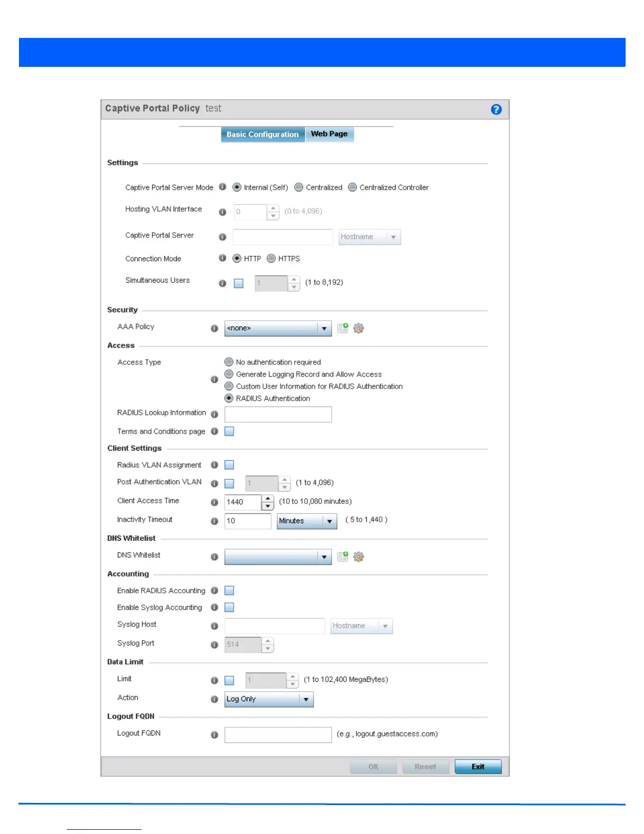The width and height of the screenshot is (644, 834).
Task: Open the help icon in policy header
Action: (x=496, y=110)
